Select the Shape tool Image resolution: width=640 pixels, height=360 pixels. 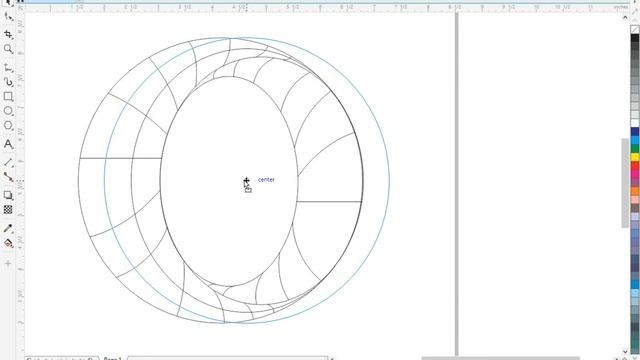click(8, 17)
